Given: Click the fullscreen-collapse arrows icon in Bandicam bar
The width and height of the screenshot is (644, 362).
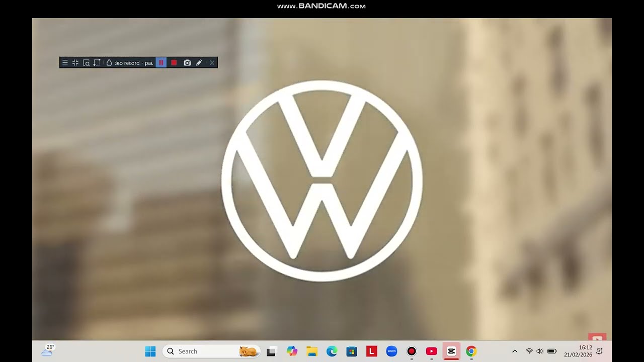Looking at the screenshot, I should tap(75, 63).
